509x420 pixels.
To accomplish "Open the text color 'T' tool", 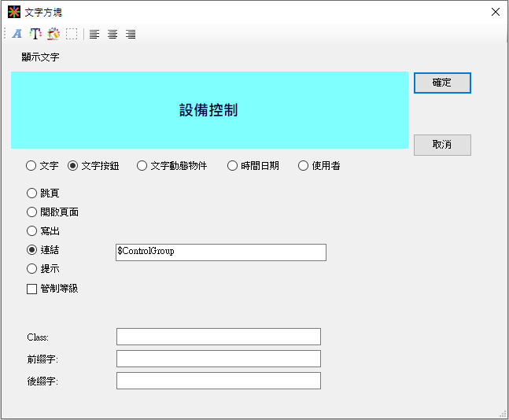I will 35,34.
